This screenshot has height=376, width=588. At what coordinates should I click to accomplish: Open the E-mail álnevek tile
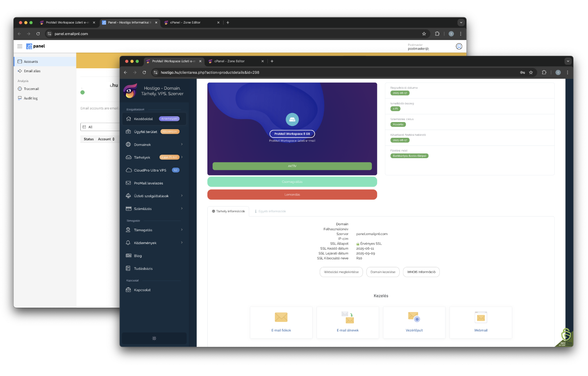point(348,322)
